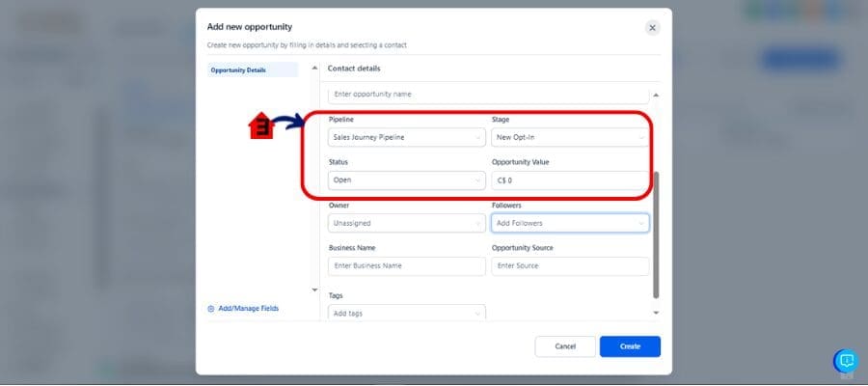Expand the Stage dropdown showing New Opt-In

click(x=569, y=137)
